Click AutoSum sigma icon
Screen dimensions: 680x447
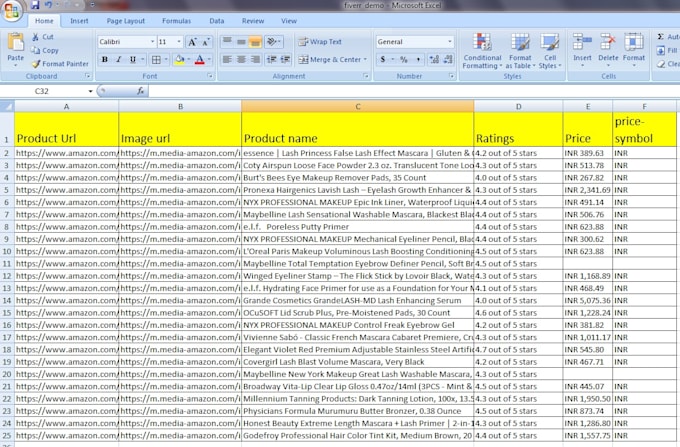click(660, 37)
